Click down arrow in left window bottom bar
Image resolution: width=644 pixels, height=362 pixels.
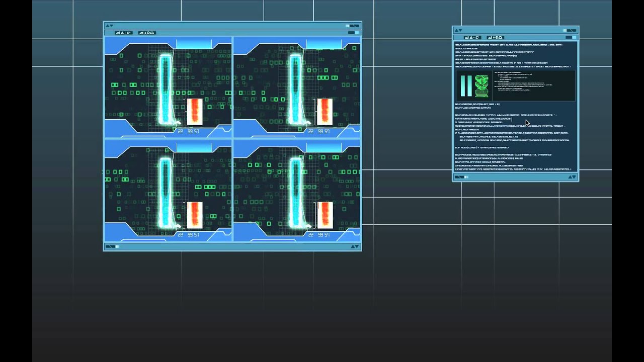[358, 246]
